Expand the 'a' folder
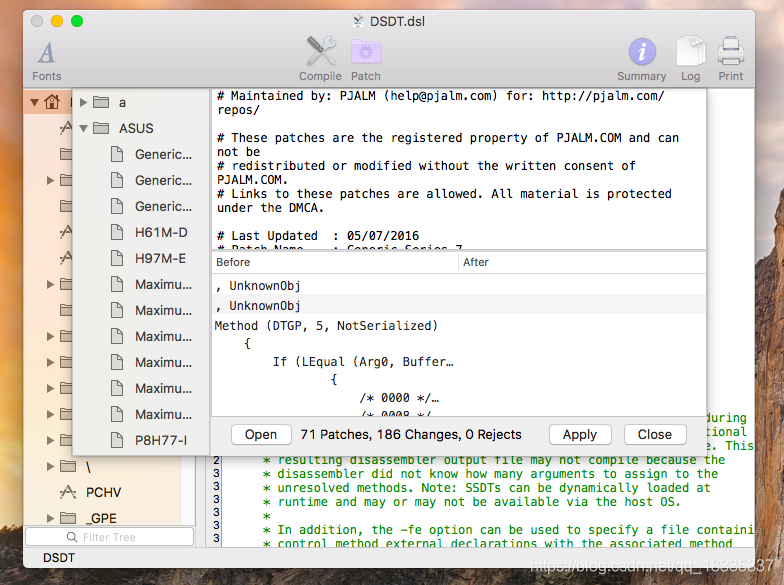784x585 pixels. tap(84, 102)
